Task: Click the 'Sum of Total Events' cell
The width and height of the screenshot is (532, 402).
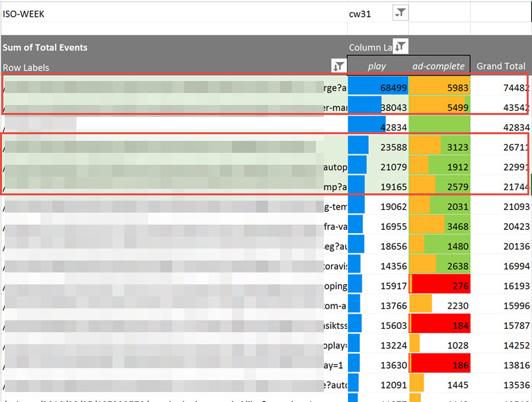Action: pyautogui.click(x=45, y=48)
